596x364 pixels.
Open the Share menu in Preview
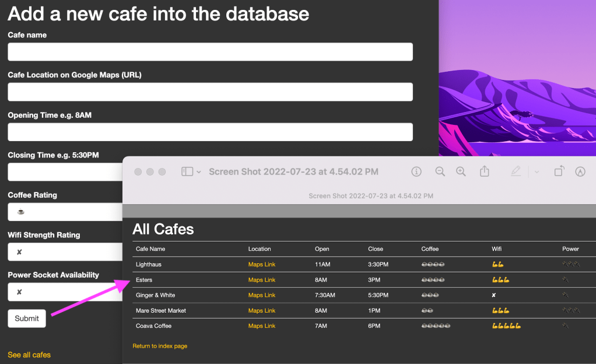[484, 171]
